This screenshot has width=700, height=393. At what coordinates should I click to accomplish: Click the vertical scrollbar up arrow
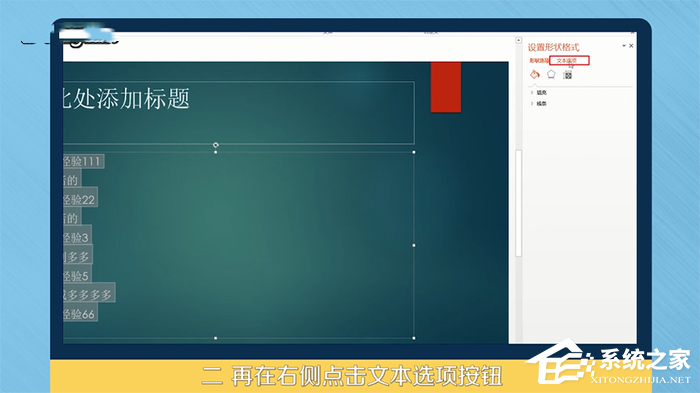point(518,41)
